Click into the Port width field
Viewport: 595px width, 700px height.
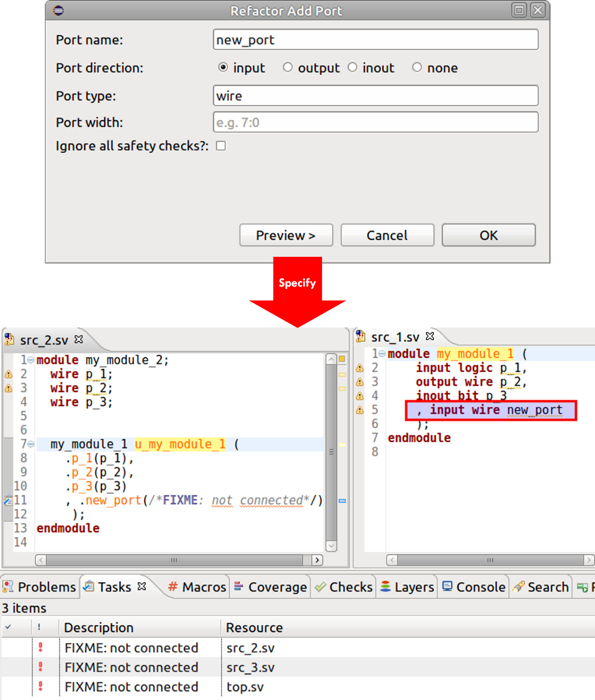[375, 122]
